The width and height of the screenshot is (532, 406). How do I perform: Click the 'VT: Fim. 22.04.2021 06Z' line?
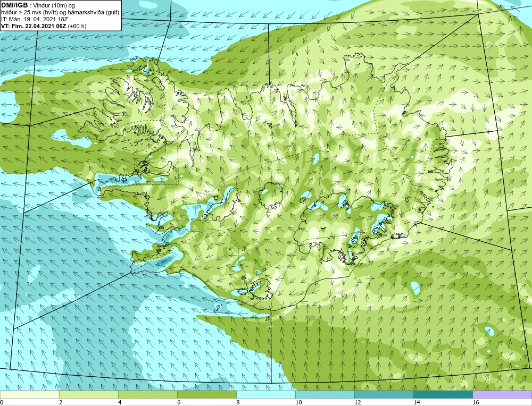[34, 26]
